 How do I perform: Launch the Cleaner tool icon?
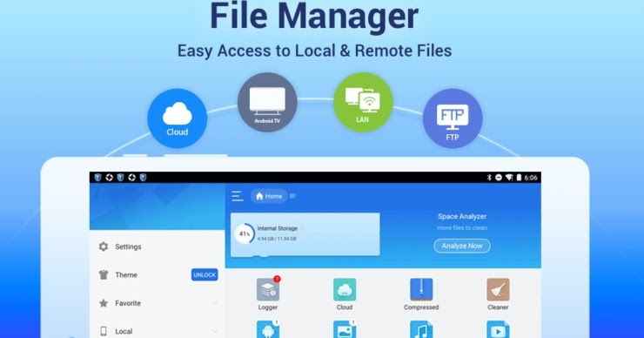pos(498,289)
